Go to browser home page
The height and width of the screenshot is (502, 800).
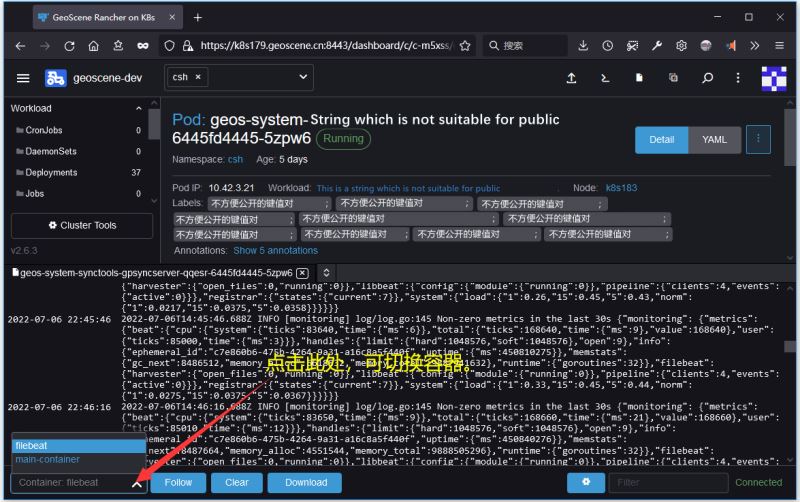tap(93, 46)
